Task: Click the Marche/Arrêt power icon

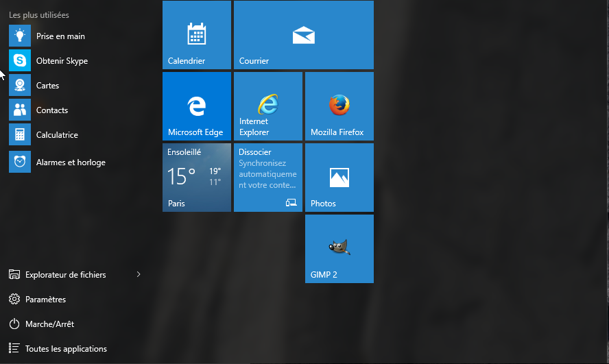Action: tap(14, 324)
